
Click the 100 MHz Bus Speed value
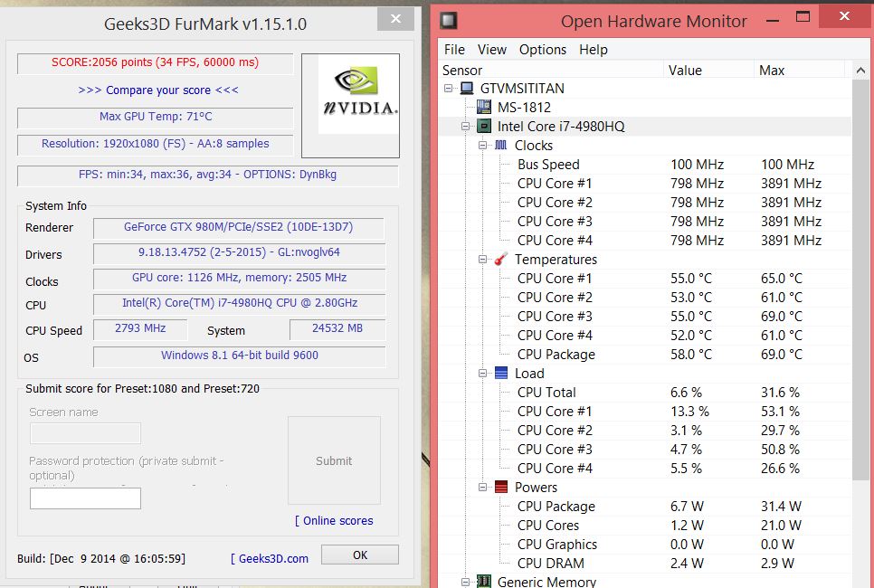point(697,165)
